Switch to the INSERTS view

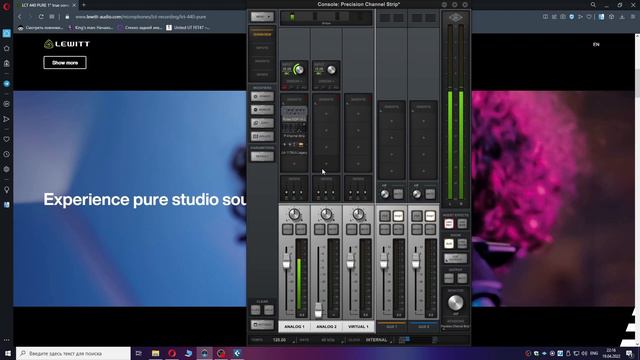click(x=262, y=62)
